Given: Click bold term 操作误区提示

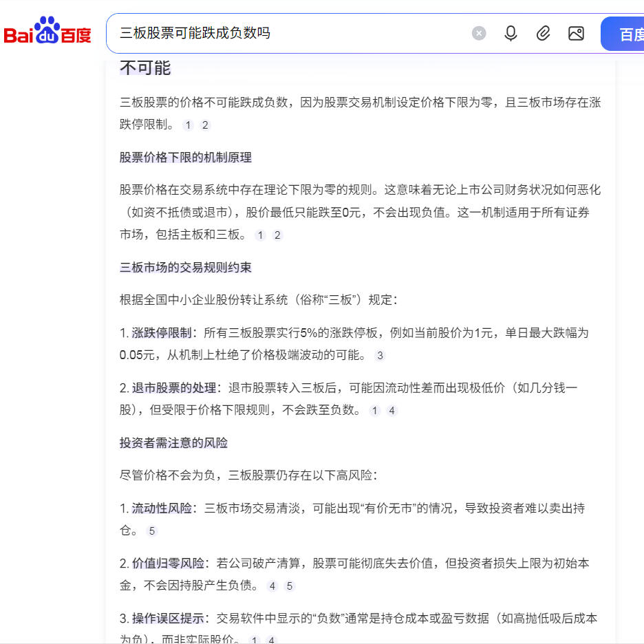Looking at the screenshot, I should pos(168,618).
